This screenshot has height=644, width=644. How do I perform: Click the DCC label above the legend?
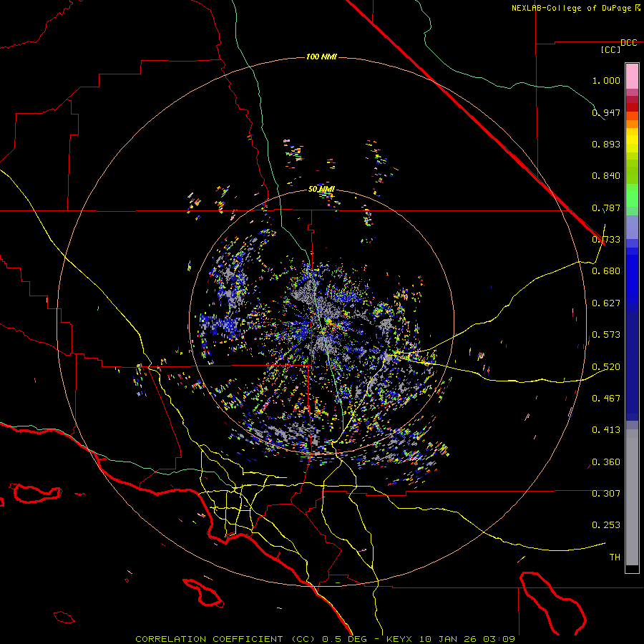629,43
